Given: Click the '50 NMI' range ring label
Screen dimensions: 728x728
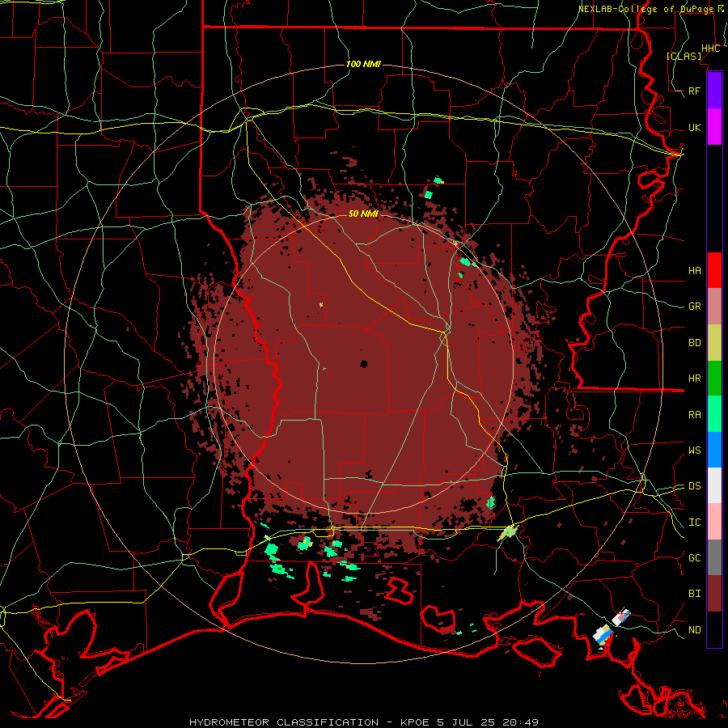Looking at the screenshot, I should coord(363,214).
